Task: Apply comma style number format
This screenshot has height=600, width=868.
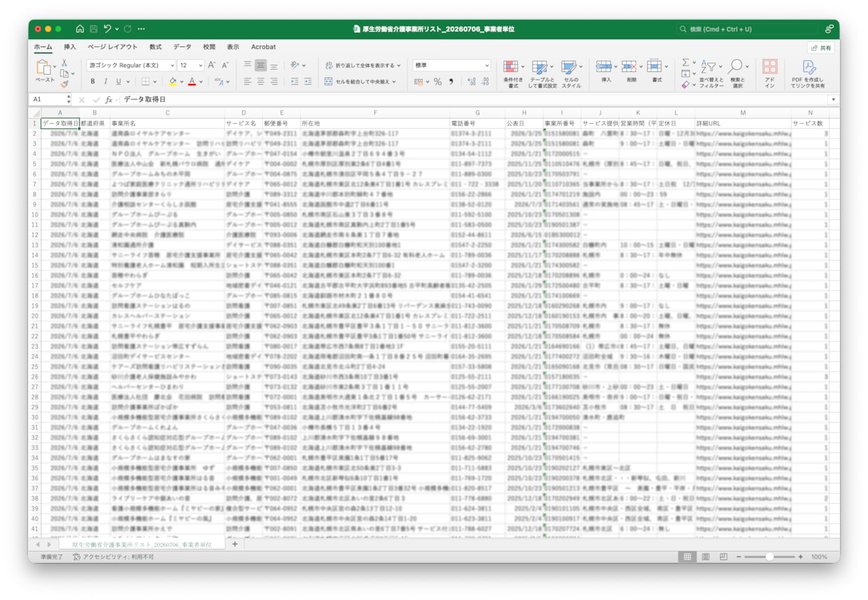Action: tap(451, 82)
